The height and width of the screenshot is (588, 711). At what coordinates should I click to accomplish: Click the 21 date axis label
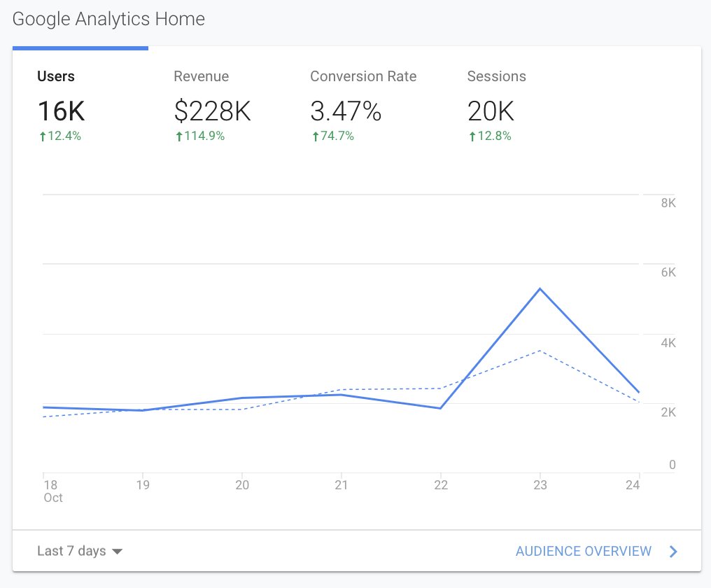click(x=341, y=484)
